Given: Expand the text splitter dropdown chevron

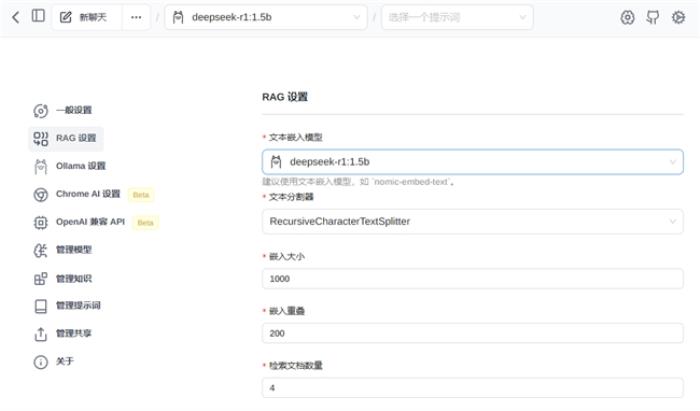Looking at the screenshot, I should (x=672, y=221).
